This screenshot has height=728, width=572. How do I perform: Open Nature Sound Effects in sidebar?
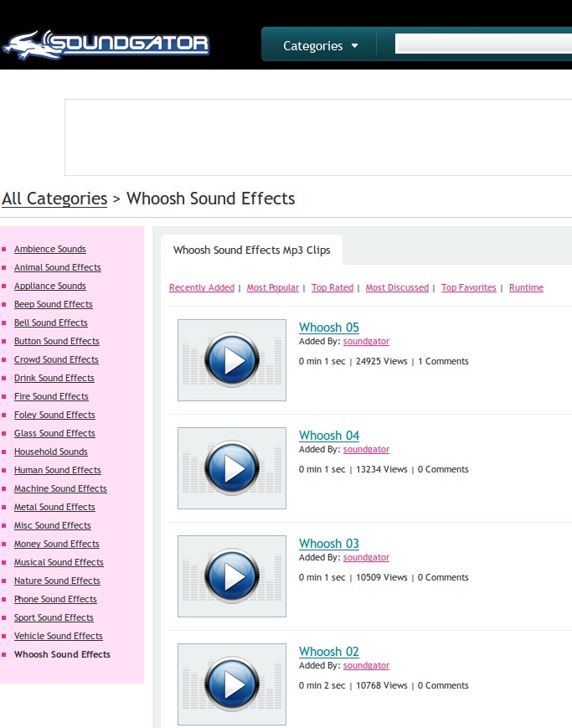click(57, 581)
